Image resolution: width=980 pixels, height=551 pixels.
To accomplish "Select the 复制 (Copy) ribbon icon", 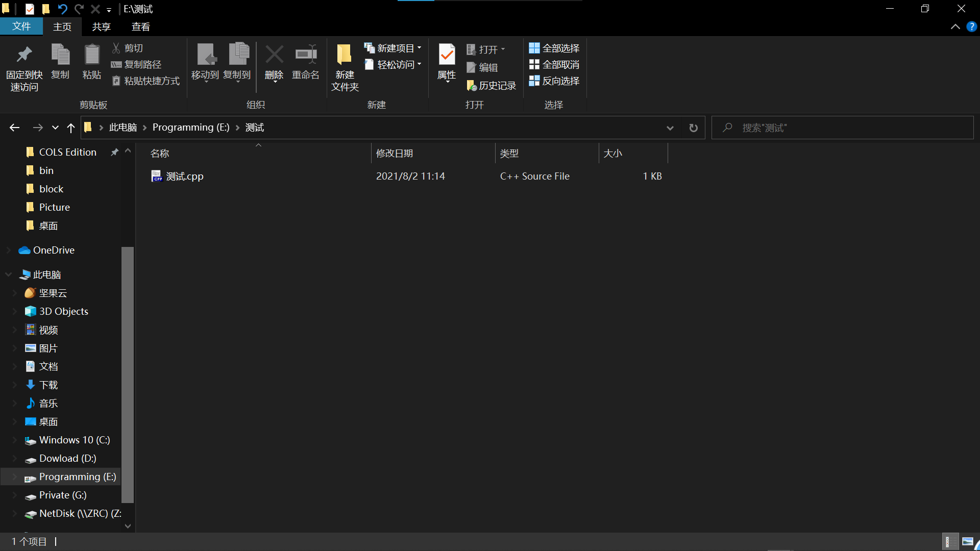I will click(60, 61).
